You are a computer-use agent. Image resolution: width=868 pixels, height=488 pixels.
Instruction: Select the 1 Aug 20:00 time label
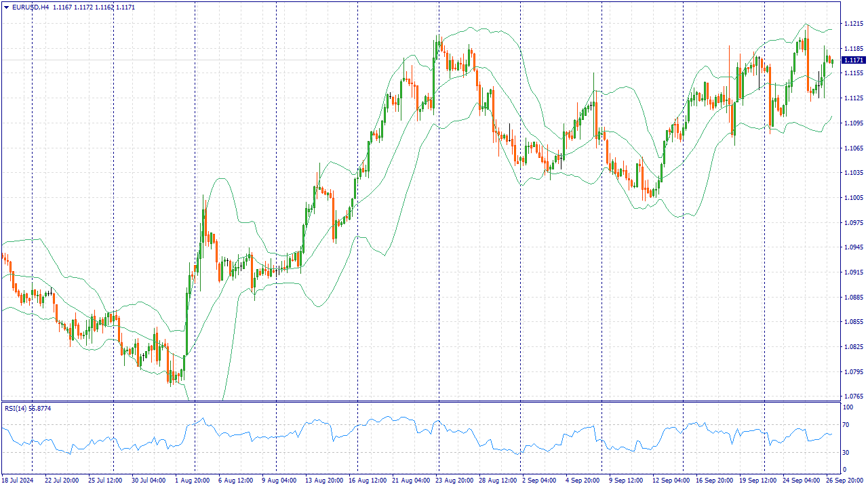(193, 481)
